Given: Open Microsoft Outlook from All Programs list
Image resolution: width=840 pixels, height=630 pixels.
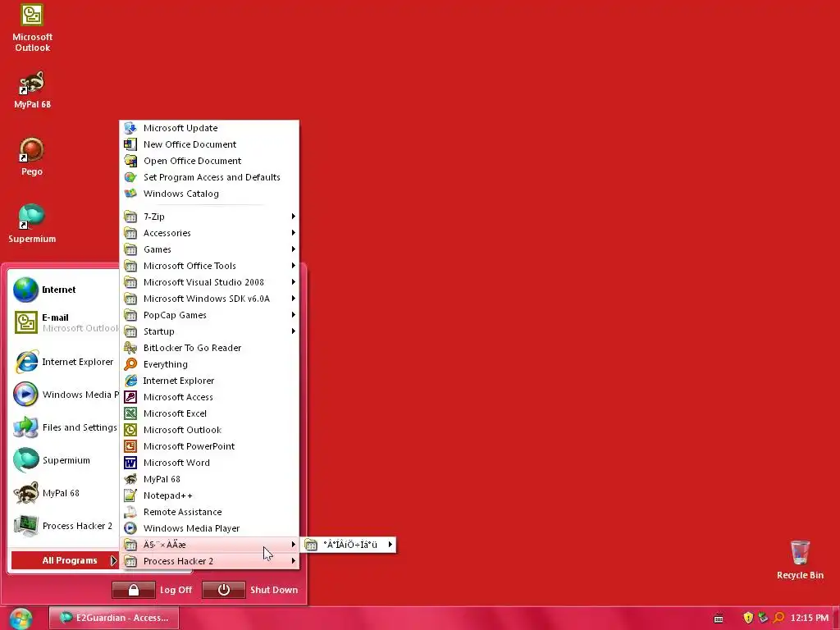Looking at the screenshot, I should [x=209, y=430].
